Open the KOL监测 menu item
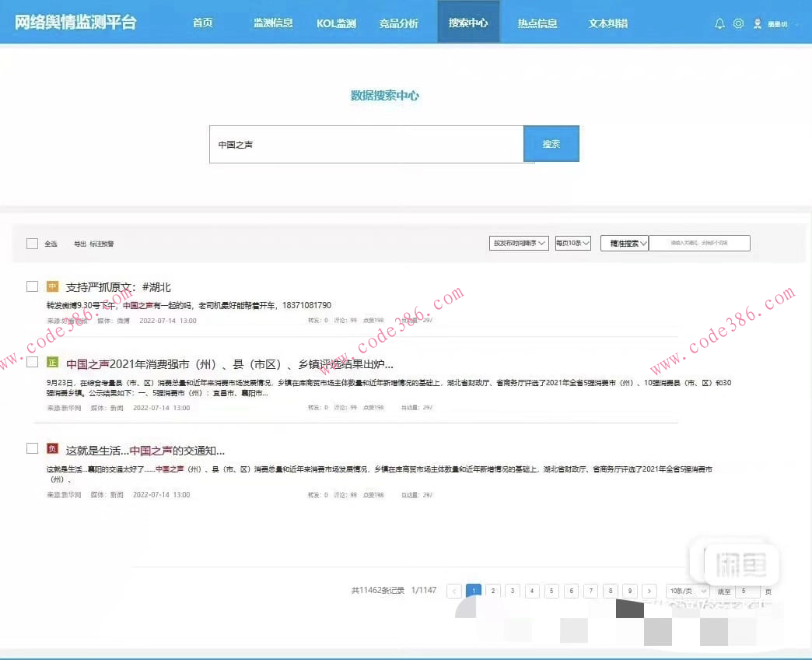The image size is (812, 660). (x=336, y=23)
